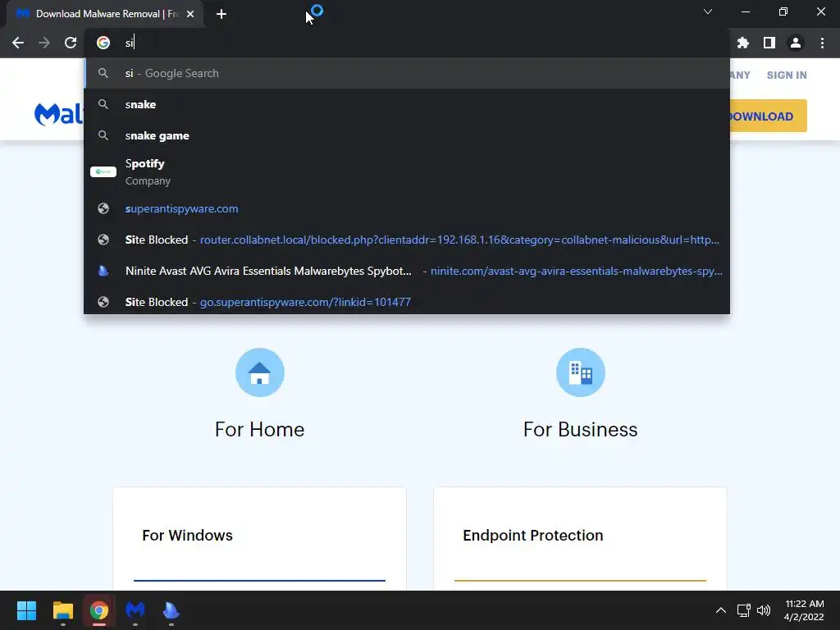
Task: Open the Endpoint Protection card
Action: click(x=580, y=538)
